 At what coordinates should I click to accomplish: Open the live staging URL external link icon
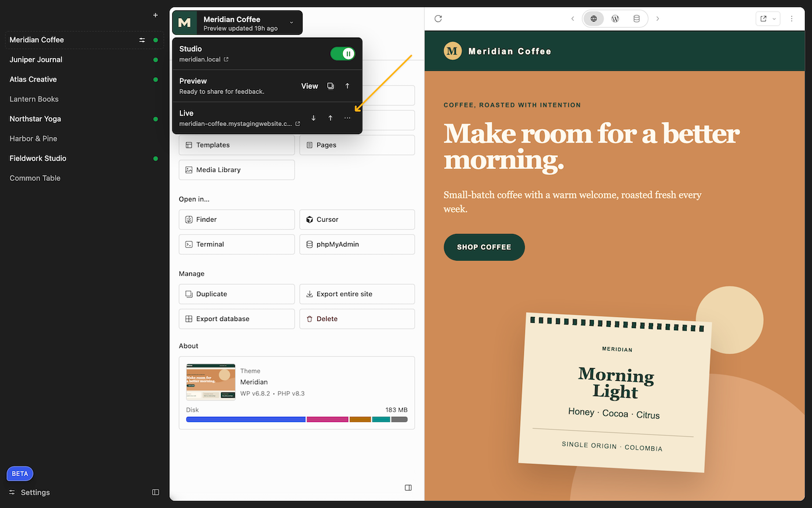coord(298,124)
